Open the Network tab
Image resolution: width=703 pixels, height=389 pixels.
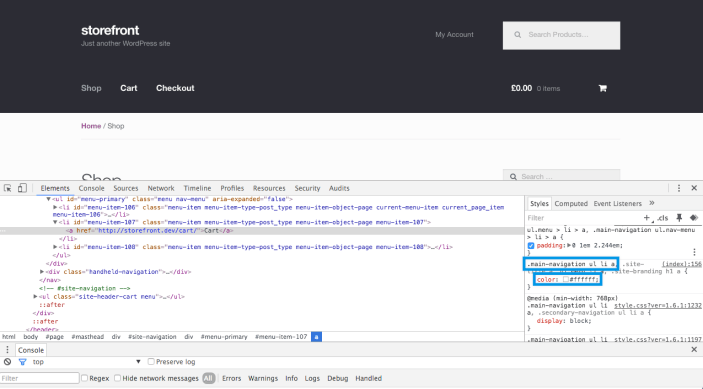pyautogui.click(x=161, y=188)
